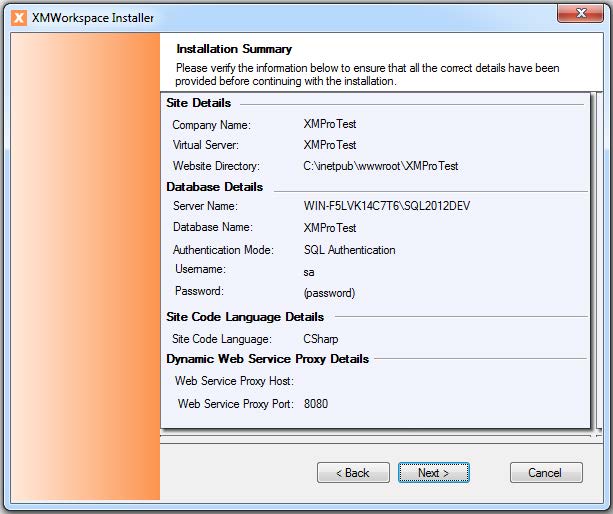Select the Server Name value WIN-F5LVK14C7T6\SQL2012DEV
This screenshot has height=514, width=613.
tap(386, 206)
